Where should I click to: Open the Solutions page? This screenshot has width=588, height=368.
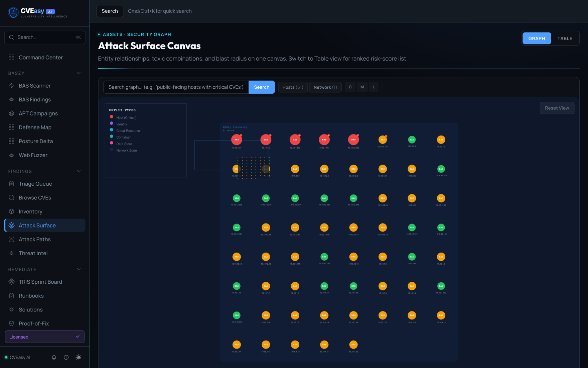pos(44,310)
